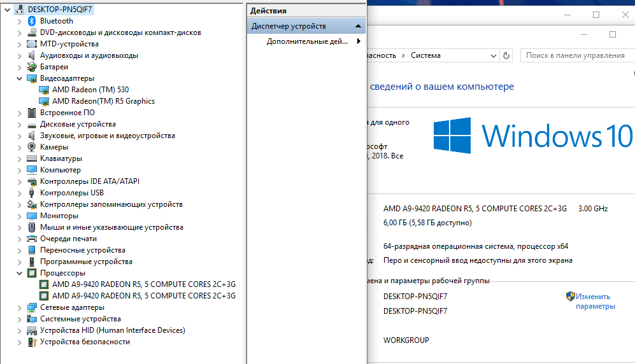Refresh the System control panel page
This screenshot has width=635, height=364.
506,55
